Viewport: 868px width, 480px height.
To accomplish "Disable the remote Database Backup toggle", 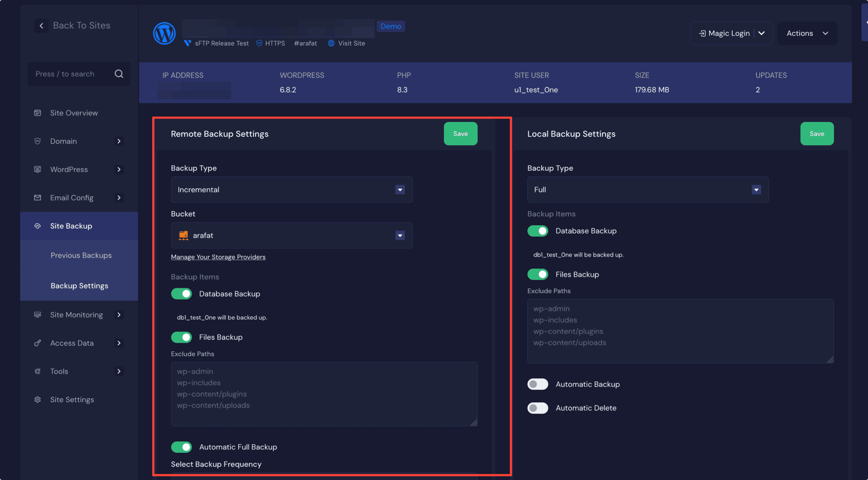I will click(181, 294).
